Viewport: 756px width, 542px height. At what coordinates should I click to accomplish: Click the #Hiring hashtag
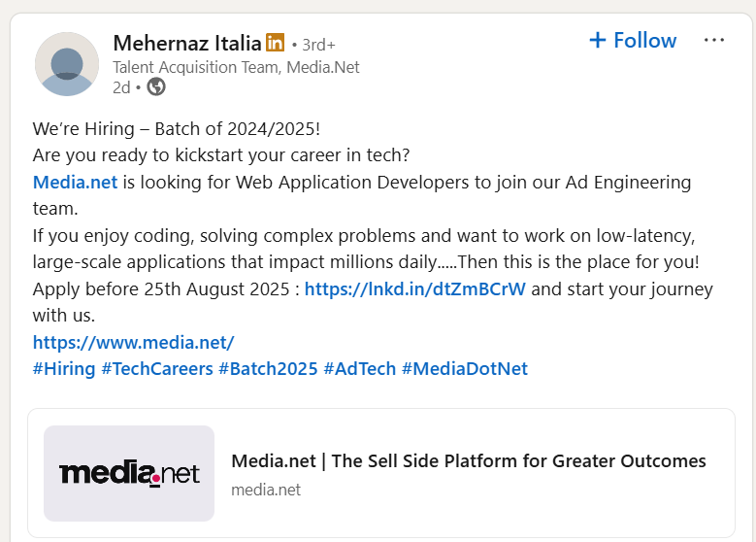pyautogui.click(x=64, y=369)
